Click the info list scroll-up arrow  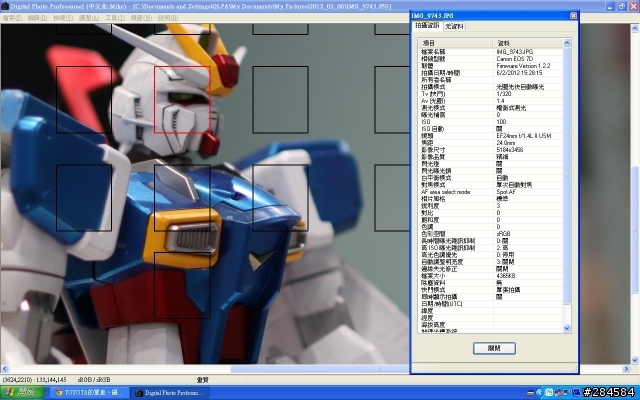click(567, 43)
